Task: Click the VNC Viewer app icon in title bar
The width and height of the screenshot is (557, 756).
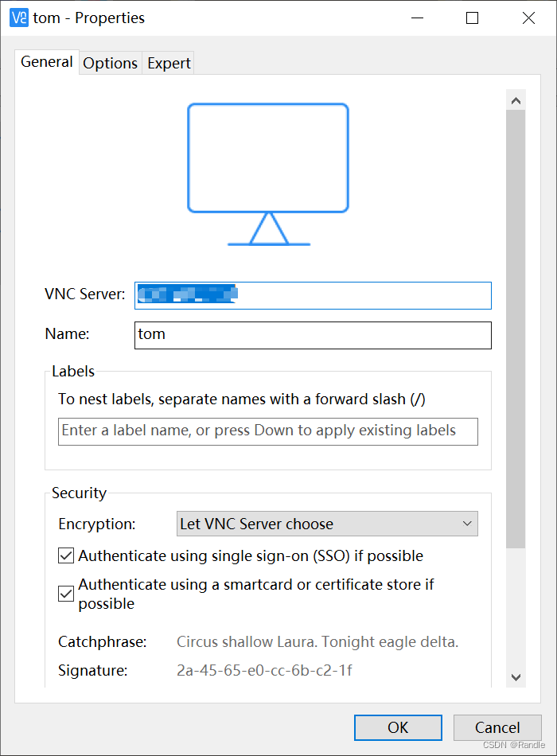Action: pyautogui.click(x=19, y=18)
